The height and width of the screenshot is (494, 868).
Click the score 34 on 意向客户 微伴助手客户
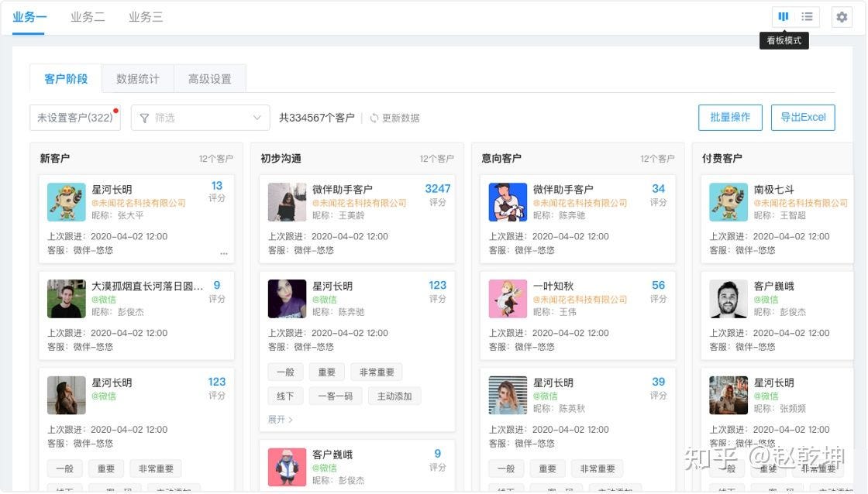[658, 189]
